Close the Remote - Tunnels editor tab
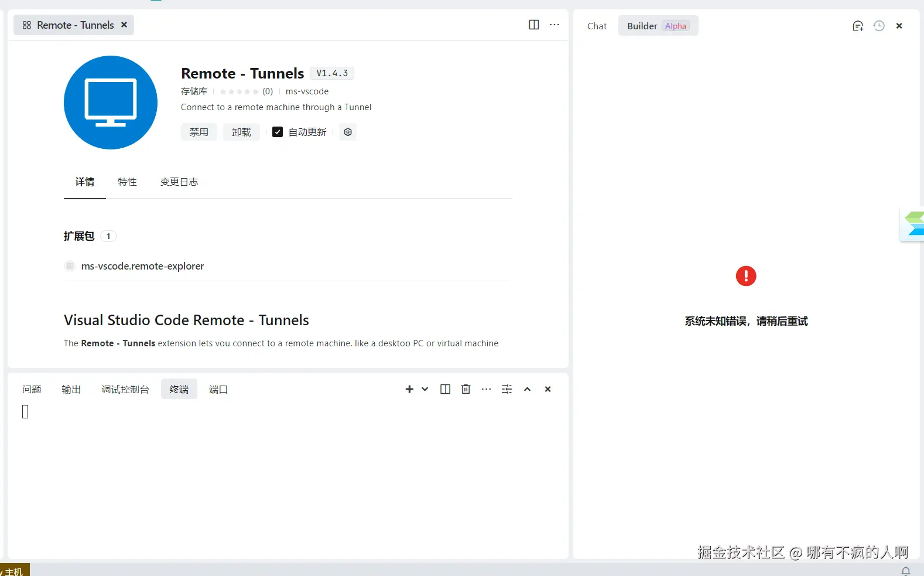 click(124, 25)
